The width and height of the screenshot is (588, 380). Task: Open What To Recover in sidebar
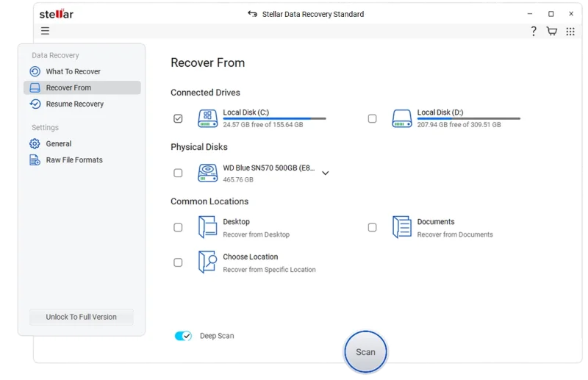73,71
